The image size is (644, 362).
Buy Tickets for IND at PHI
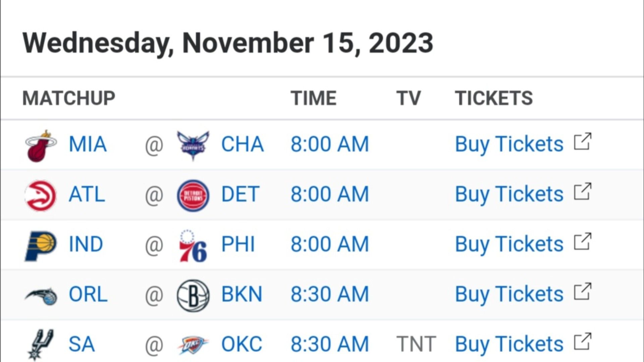point(509,244)
